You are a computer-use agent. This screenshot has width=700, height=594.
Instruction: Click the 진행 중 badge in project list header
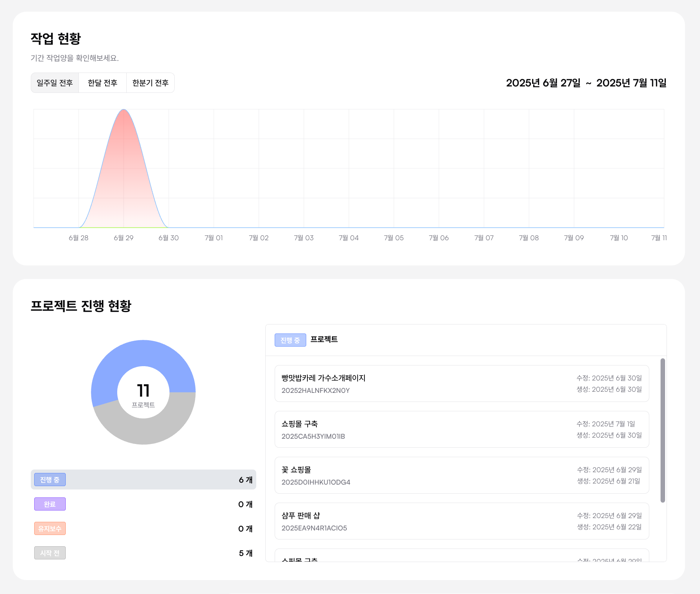pos(290,340)
